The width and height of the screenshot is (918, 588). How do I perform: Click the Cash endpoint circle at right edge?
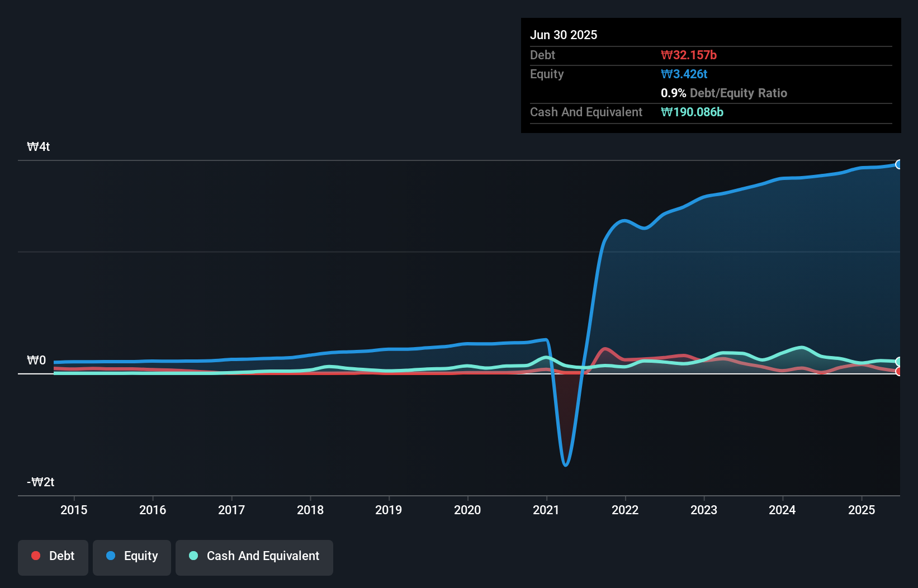click(900, 362)
